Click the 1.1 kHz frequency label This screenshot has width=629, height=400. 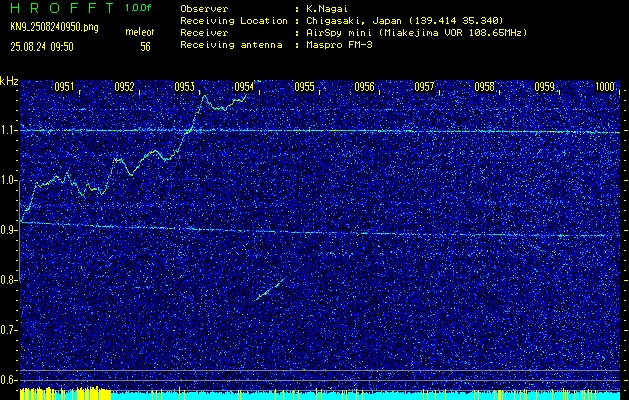click(8, 130)
